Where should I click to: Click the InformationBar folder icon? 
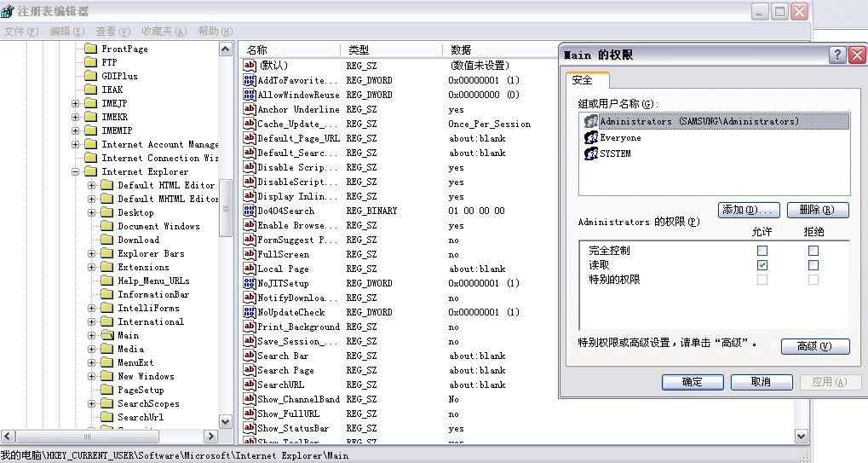106,294
